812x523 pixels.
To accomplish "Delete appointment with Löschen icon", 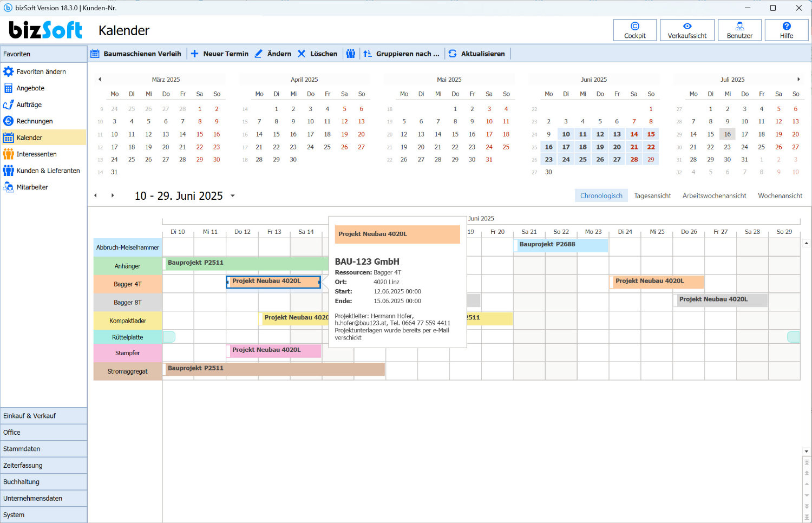I will [x=302, y=54].
